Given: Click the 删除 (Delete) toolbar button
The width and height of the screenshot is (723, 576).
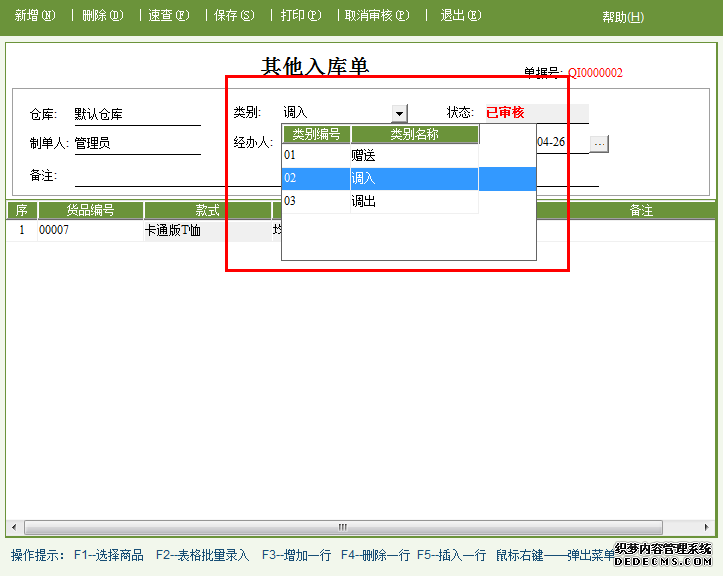Looking at the screenshot, I should point(102,16).
